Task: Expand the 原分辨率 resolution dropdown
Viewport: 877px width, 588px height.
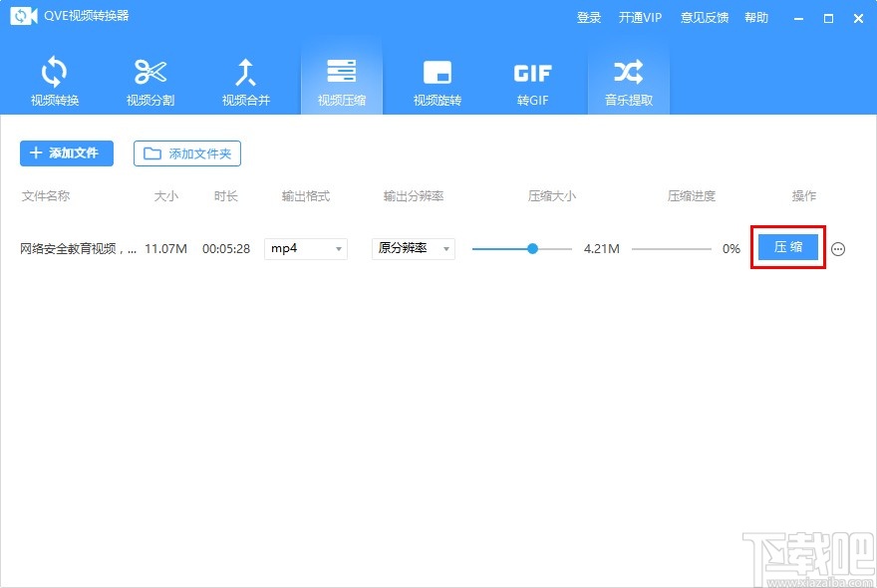Action: click(414, 249)
